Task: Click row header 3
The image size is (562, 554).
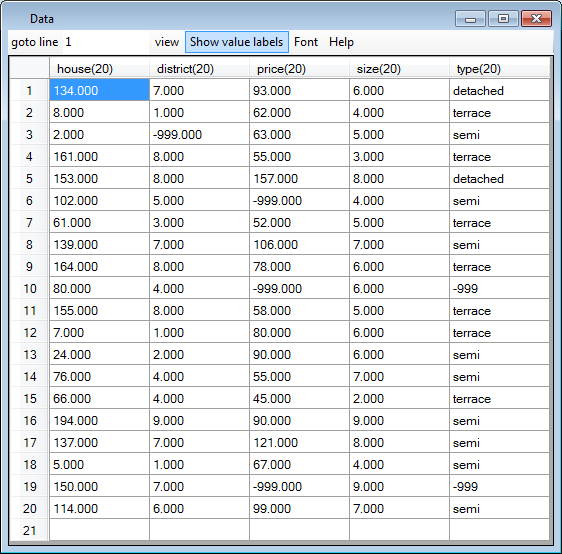Action: [x=29, y=134]
